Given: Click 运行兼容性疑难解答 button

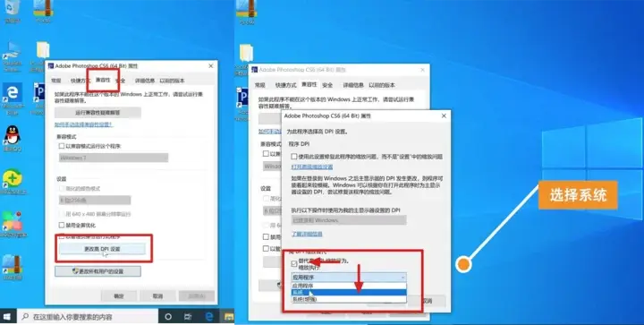Looking at the screenshot, I should click(97, 113).
